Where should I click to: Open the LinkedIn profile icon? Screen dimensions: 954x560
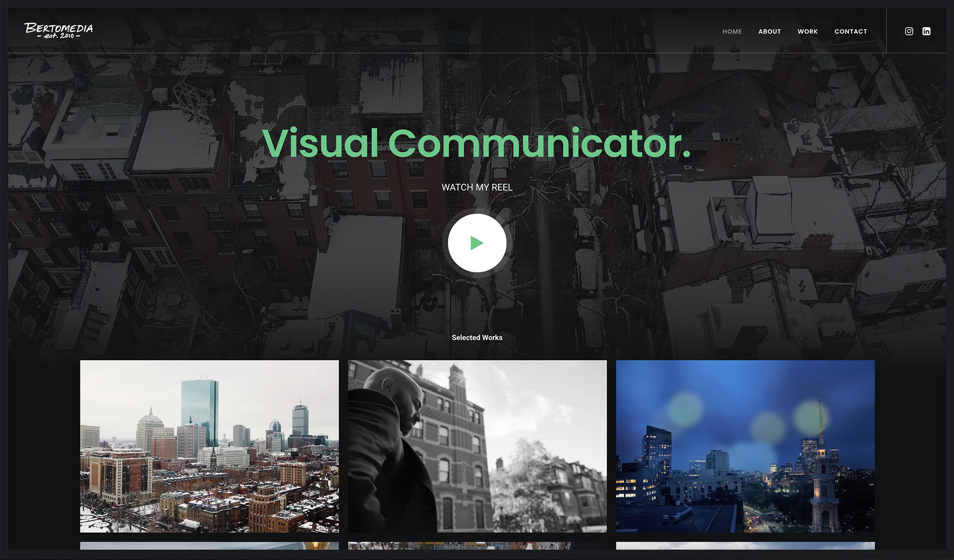[x=926, y=31]
